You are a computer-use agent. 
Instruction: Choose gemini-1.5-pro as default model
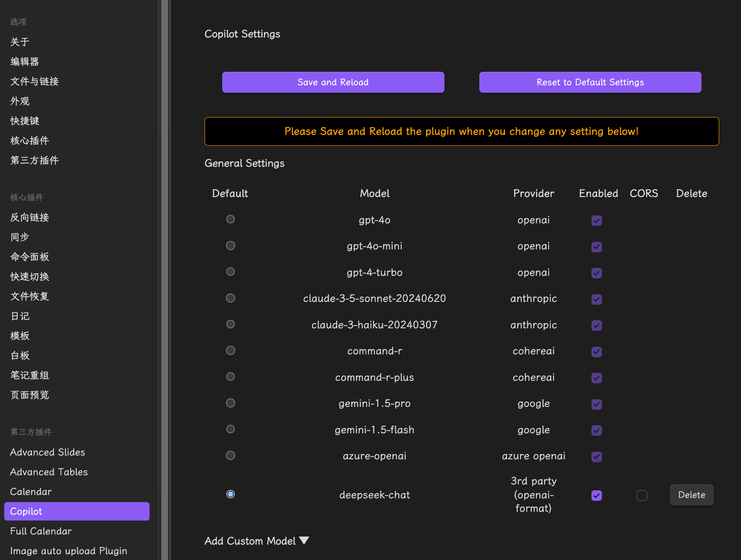point(230,403)
